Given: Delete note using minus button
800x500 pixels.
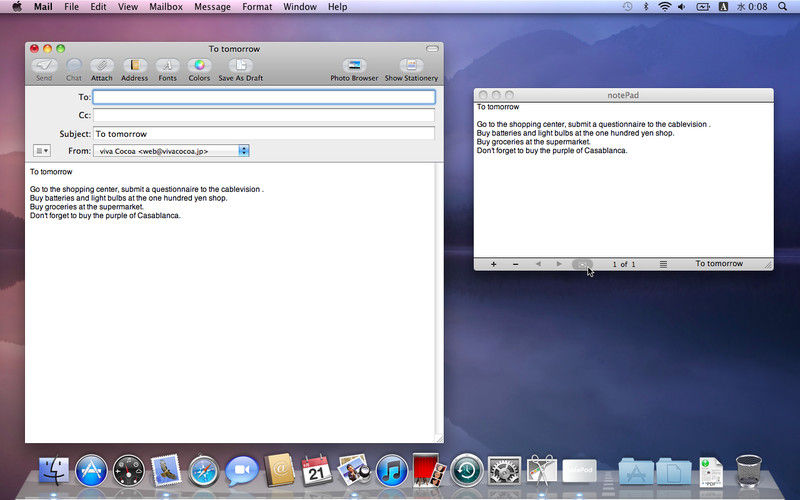Looking at the screenshot, I should pyautogui.click(x=515, y=264).
